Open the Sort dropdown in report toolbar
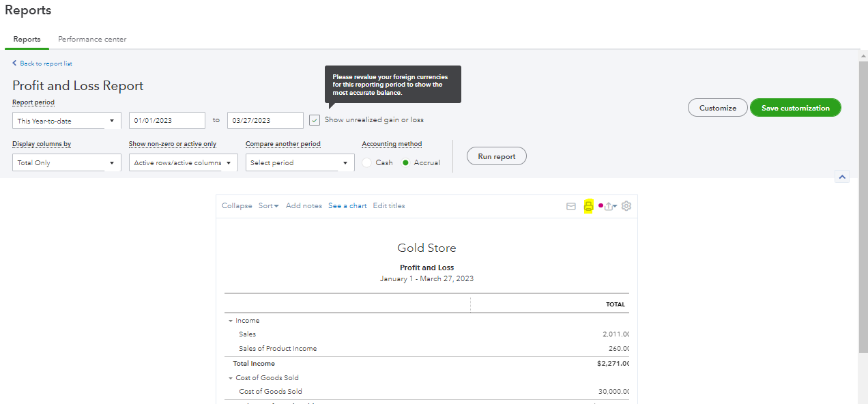This screenshot has height=404, width=868. [x=269, y=206]
